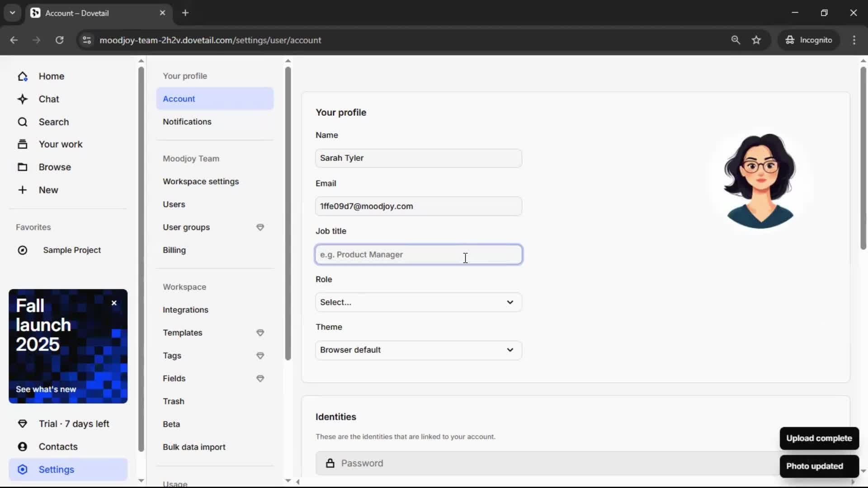Open the Integrations settings page
Screen dimensions: 868x488
point(185,310)
